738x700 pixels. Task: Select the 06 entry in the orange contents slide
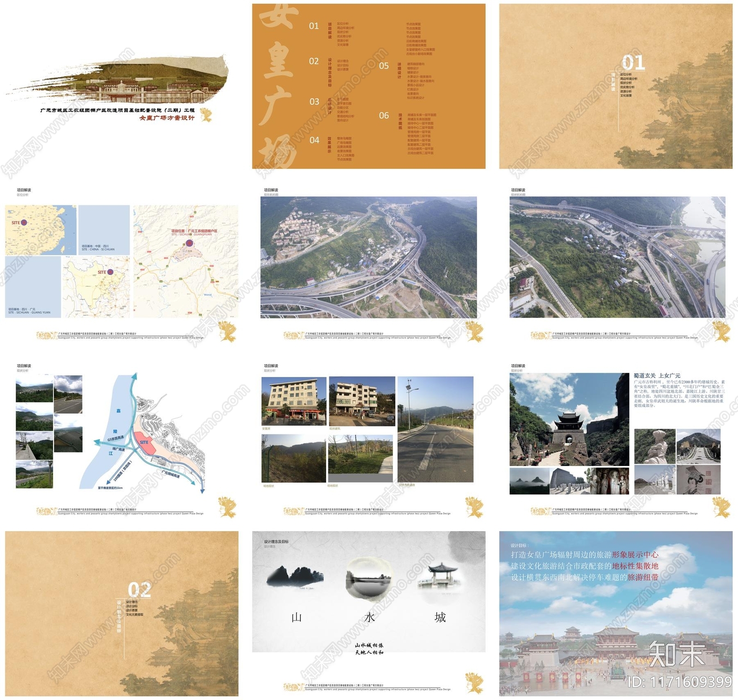coord(384,115)
